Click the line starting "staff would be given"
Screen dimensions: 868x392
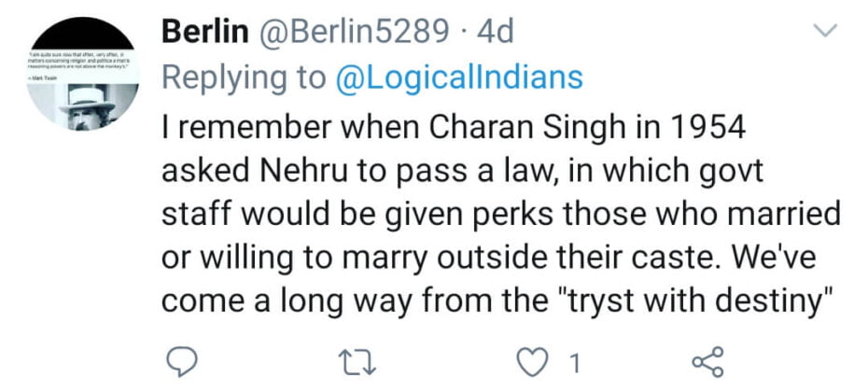tap(501, 214)
